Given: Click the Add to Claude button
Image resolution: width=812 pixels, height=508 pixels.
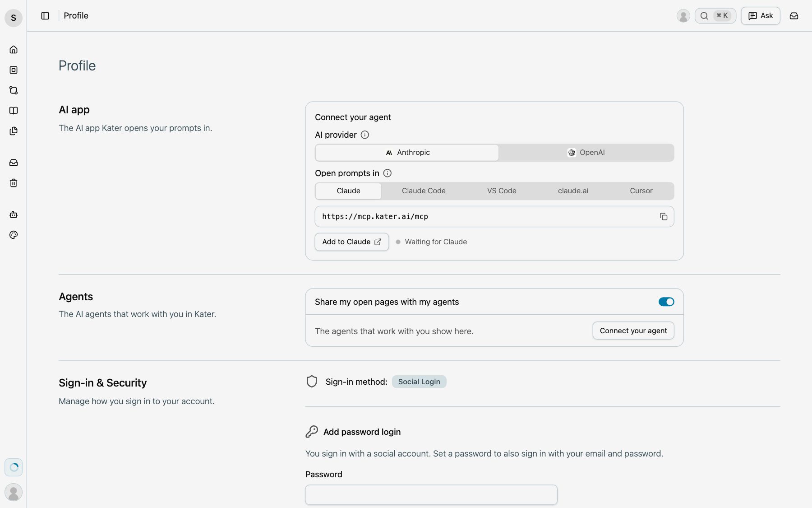Looking at the screenshot, I should [x=352, y=242].
